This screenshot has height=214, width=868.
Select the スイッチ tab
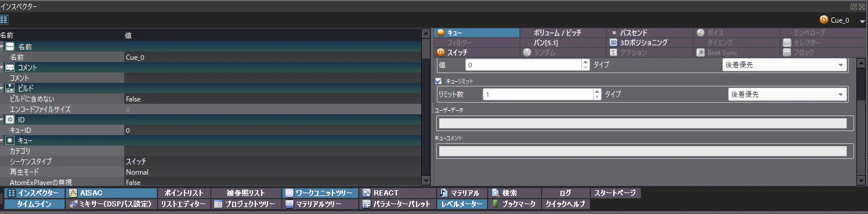tap(476, 52)
